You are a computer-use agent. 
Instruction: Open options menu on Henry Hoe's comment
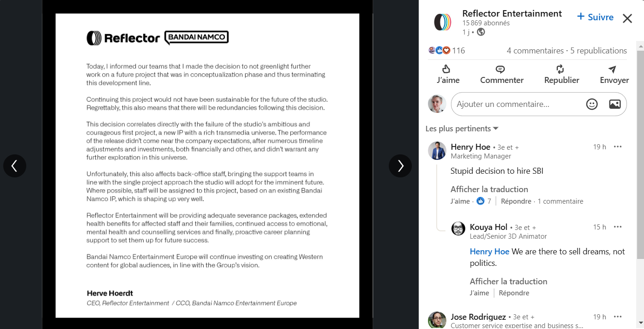[x=618, y=147]
